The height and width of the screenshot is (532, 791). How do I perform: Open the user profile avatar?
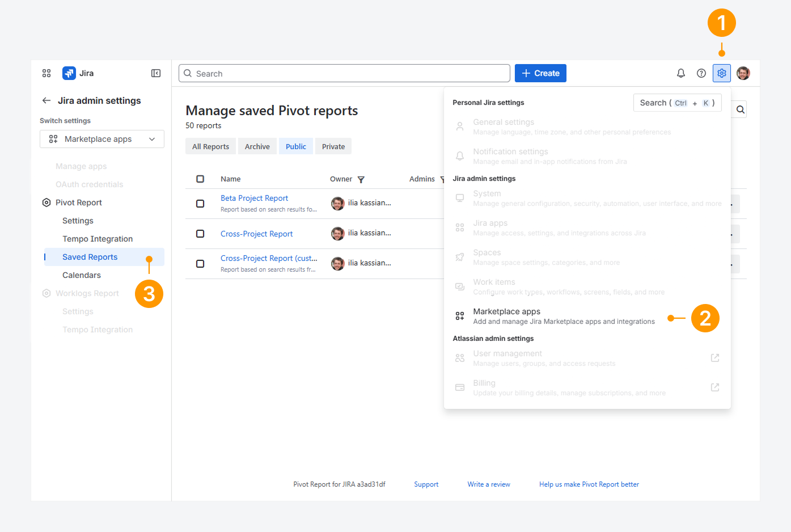(743, 73)
